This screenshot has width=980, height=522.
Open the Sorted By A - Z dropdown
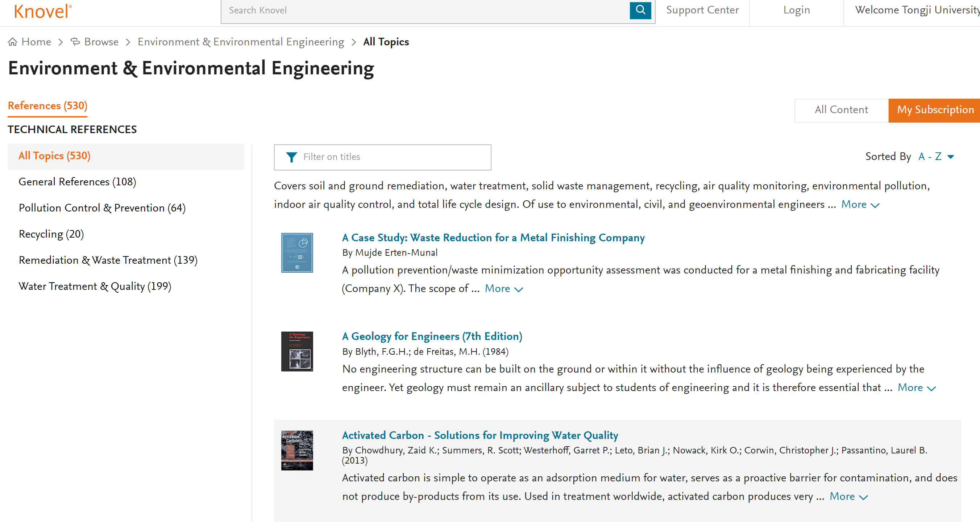pyautogui.click(x=935, y=156)
